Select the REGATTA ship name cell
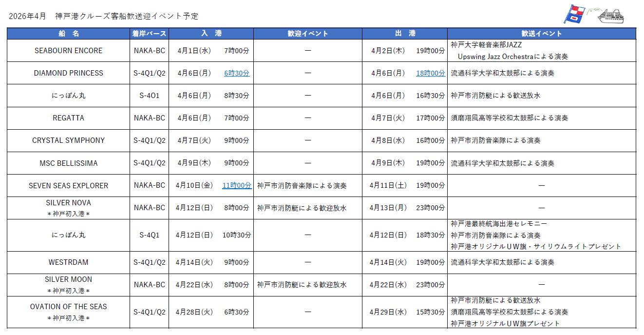Screen dimensions: 644x335 point(68,118)
